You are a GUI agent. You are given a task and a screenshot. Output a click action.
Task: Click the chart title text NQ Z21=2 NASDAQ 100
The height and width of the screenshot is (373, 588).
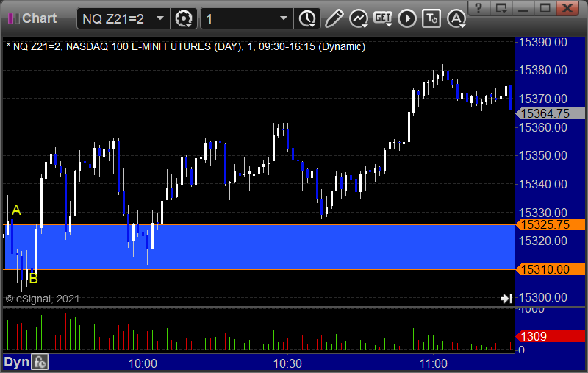[186, 46]
